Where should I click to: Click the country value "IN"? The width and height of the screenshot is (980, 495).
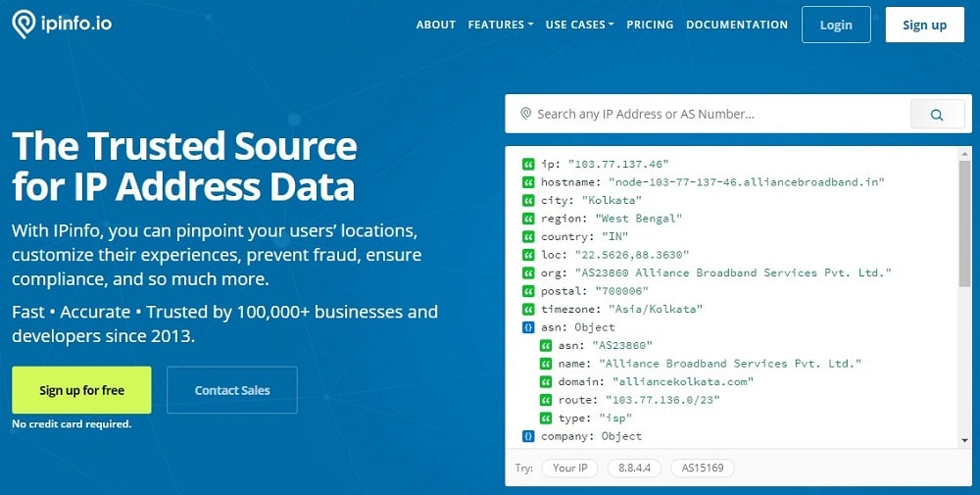615,237
